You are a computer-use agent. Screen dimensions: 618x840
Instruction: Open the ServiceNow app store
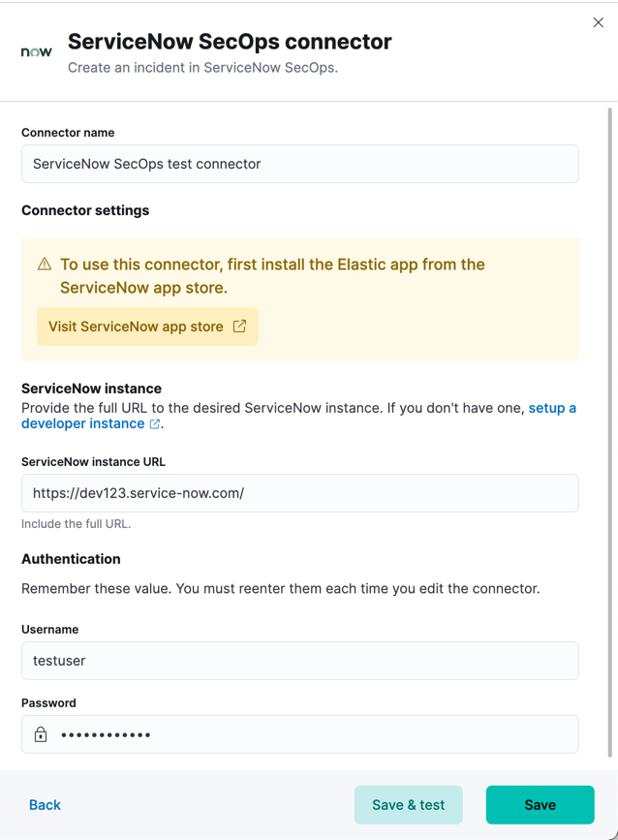click(147, 327)
